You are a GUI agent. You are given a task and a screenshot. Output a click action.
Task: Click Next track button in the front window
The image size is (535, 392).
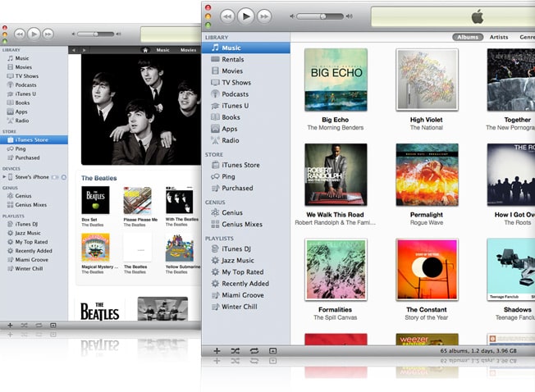[265, 16]
